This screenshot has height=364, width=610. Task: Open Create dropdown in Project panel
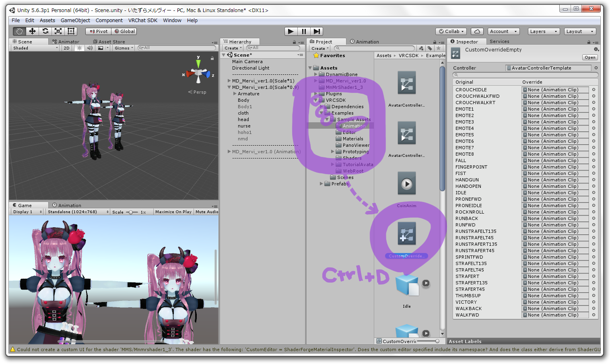pyautogui.click(x=320, y=48)
